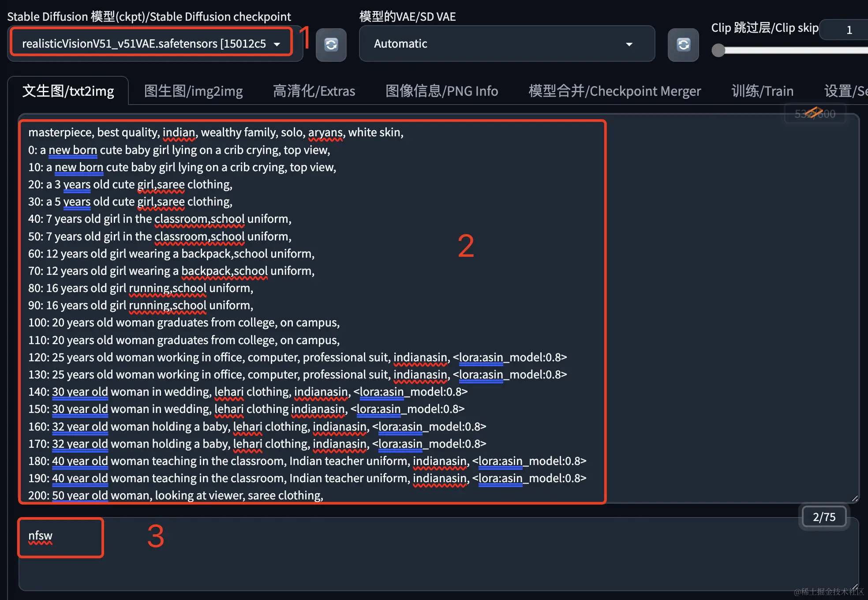
Task: Click the 2/75 token counter
Action: 823,517
